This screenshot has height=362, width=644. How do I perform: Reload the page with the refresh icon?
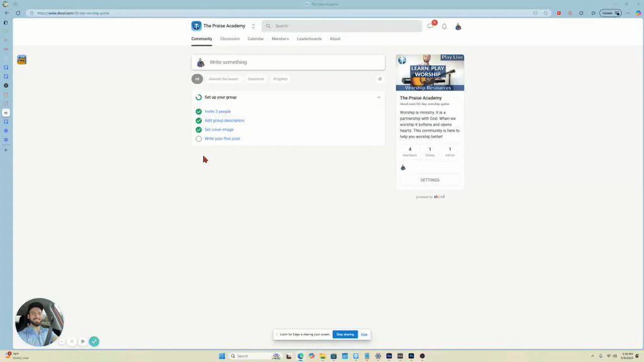click(x=18, y=13)
